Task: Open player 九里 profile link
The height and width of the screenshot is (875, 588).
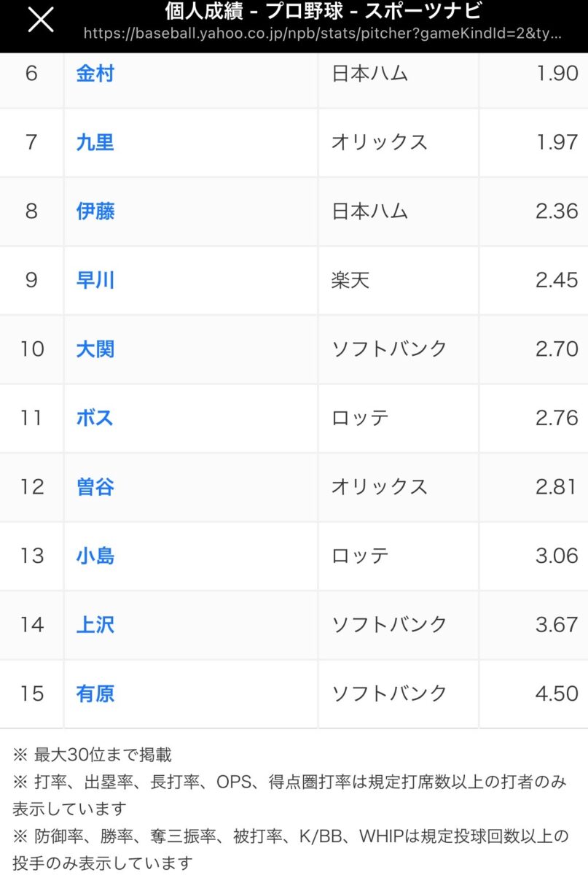Action: tap(95, 142)
